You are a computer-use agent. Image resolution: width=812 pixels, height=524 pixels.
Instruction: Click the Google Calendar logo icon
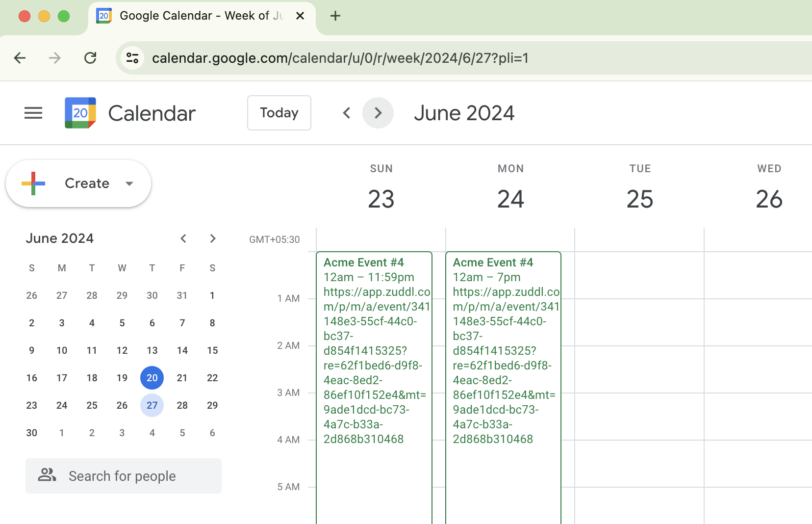[80, 113]
